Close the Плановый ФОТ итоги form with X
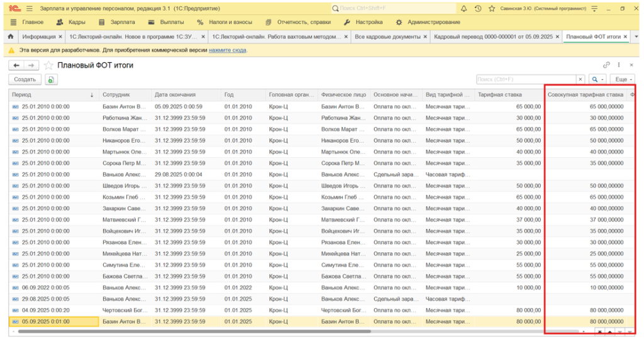 (631, 65)
